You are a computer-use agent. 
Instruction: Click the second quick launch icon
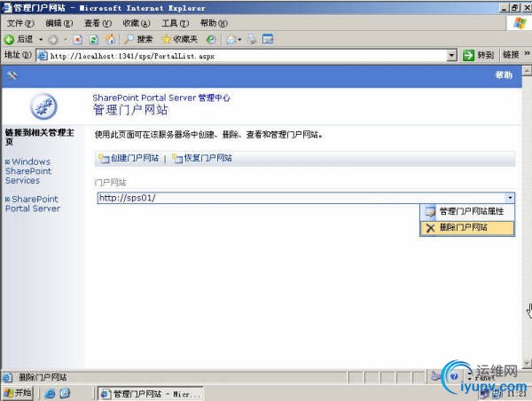65,394
